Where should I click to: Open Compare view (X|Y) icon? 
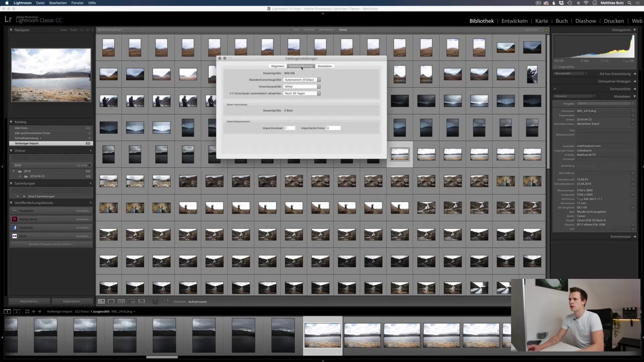(x=121, y=301)
